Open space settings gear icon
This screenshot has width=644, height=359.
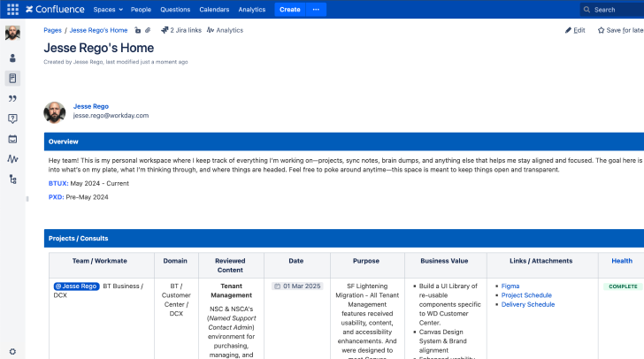pos(12,351)
